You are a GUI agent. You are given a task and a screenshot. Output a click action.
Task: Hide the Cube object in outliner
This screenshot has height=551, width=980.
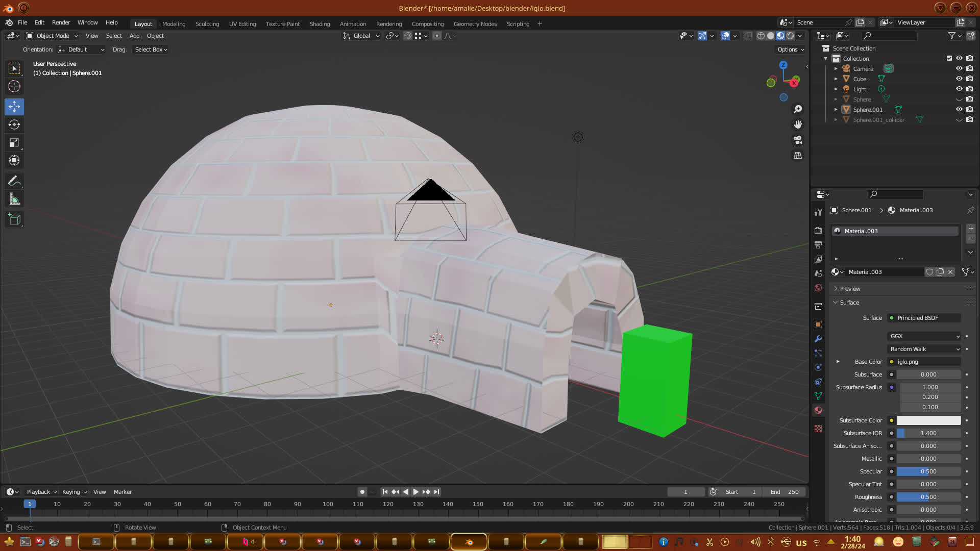959,79
